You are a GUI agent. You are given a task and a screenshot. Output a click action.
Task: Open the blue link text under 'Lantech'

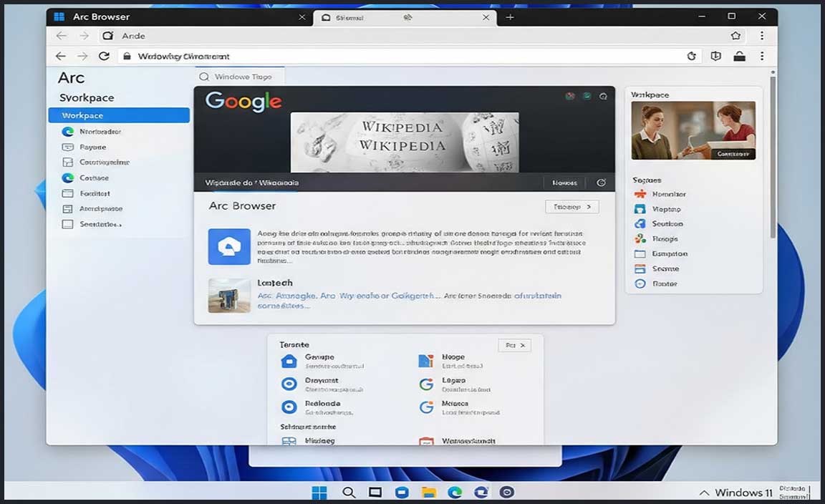[x=410, y=300]
